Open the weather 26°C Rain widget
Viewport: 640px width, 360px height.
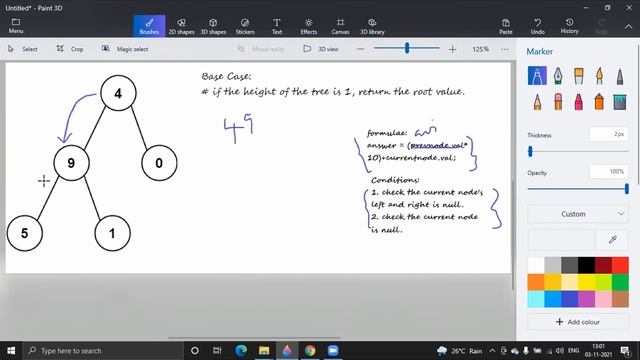[x=459, y=351]
